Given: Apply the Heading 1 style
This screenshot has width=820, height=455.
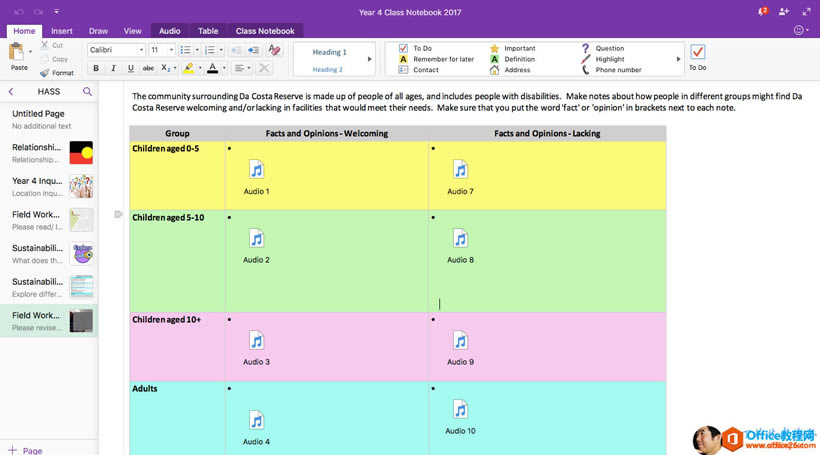Looking at the screenshot, I should (329, 52).
